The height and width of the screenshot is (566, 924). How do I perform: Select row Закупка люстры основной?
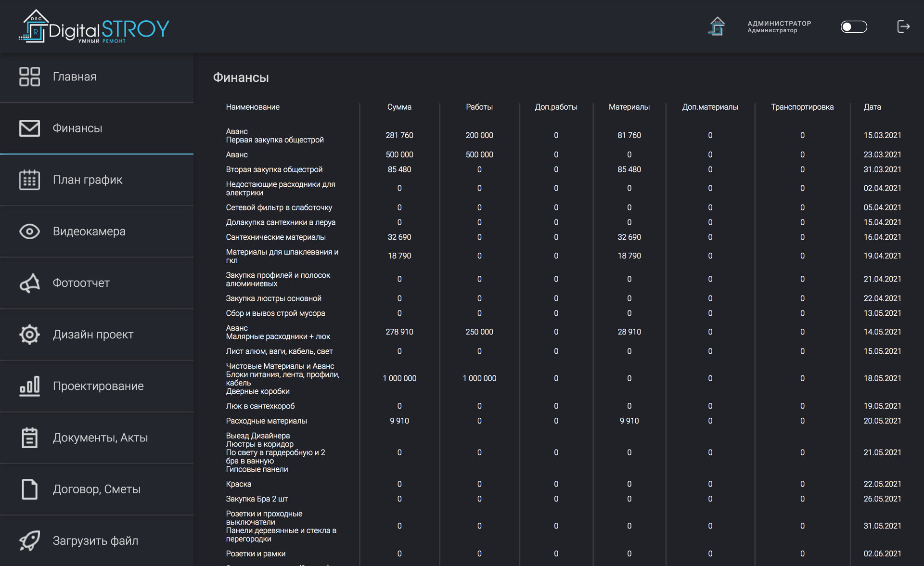click(564, 298)
